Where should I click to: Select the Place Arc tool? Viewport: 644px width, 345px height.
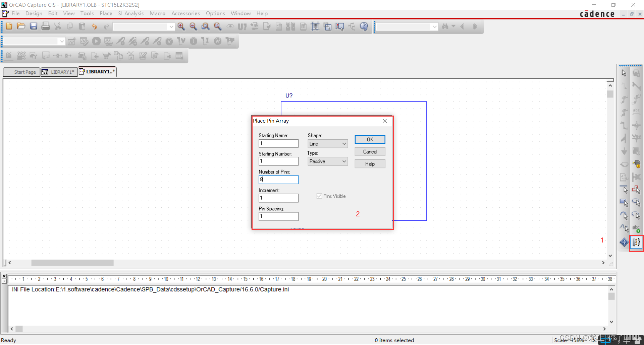point(624,216)
